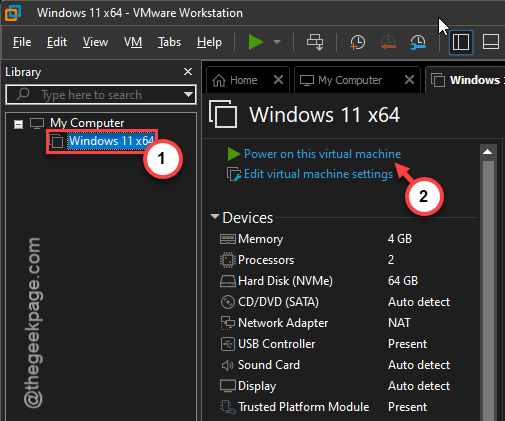Click the Network Adapter icon

[228, 323]
